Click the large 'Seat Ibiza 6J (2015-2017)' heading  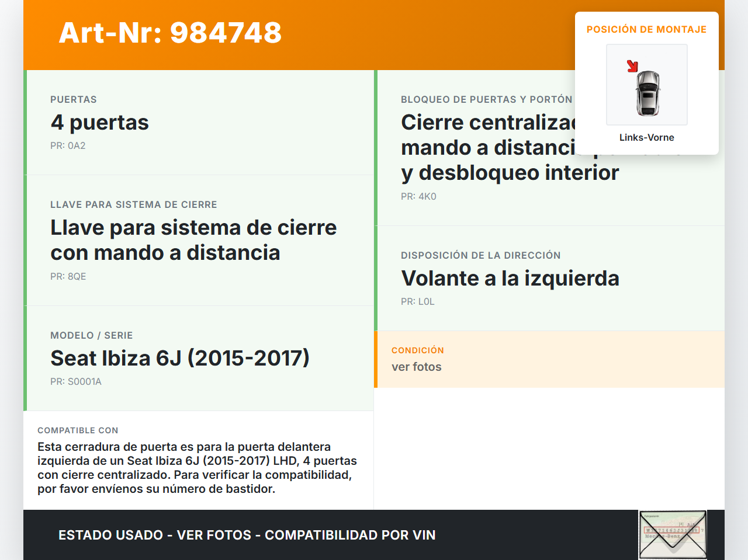click(180, 358)
